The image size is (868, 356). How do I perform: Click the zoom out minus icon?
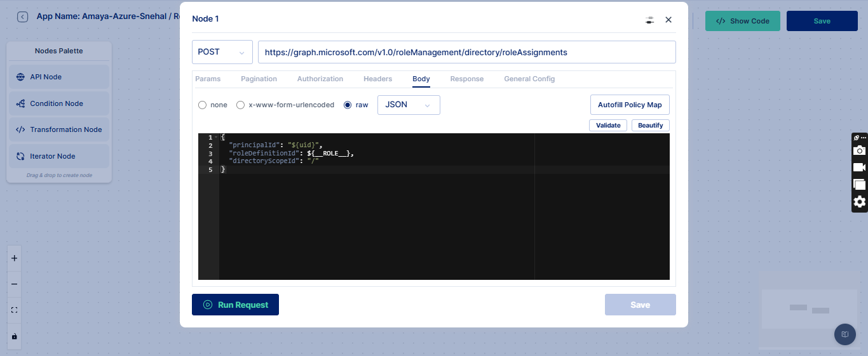tap(14, 284)
